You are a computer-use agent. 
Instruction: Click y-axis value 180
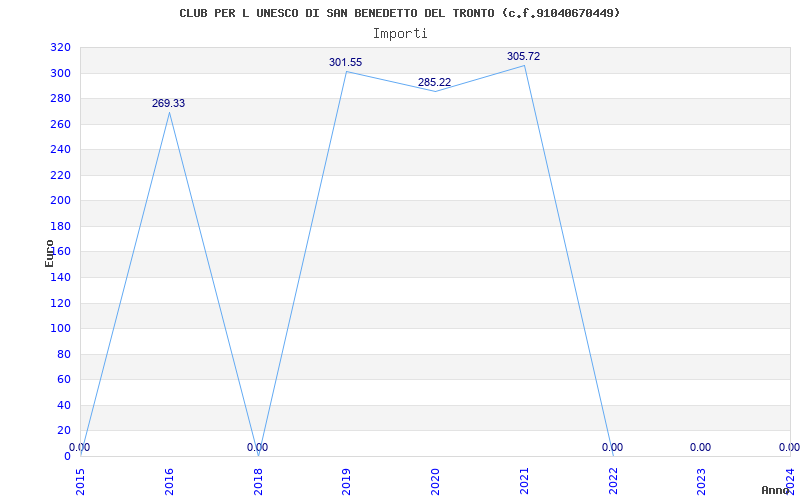point(60,226)
